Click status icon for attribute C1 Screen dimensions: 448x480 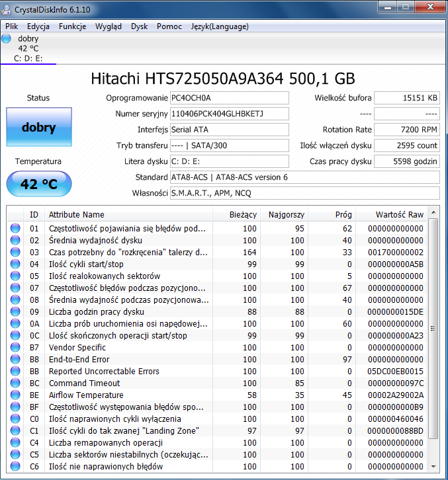coord(15,430)
